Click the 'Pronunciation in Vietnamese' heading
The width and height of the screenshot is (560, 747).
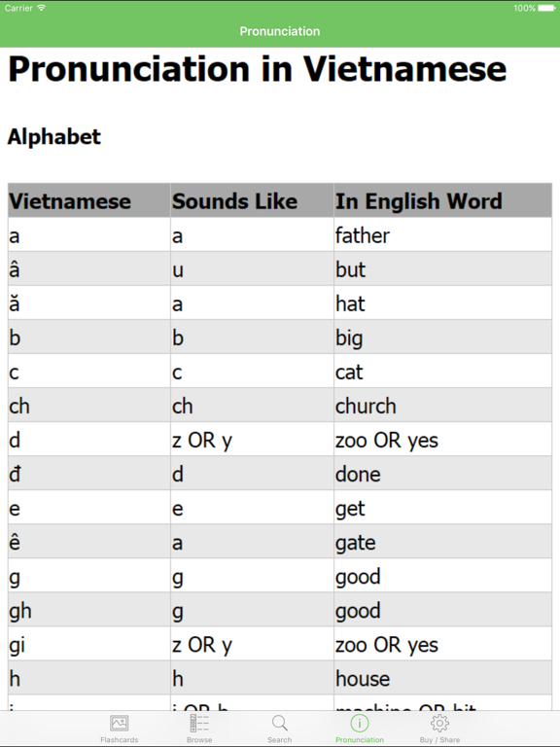click(x=257, y=70)
